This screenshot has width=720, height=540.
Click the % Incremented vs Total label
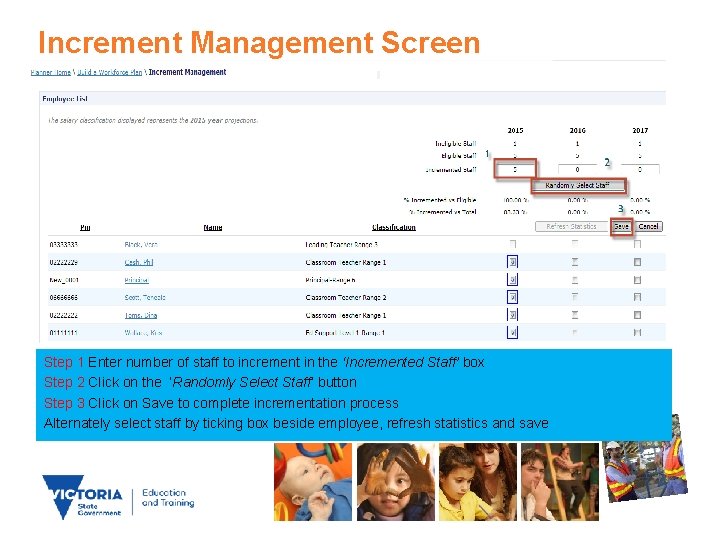coord(442,212)
